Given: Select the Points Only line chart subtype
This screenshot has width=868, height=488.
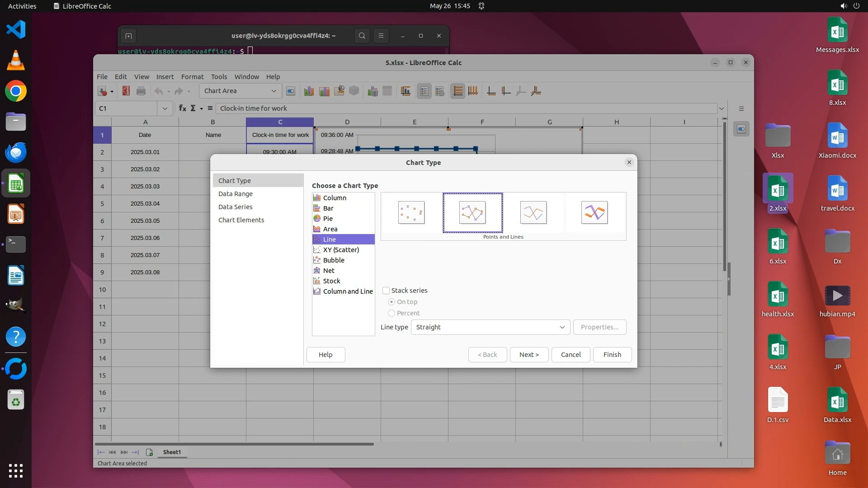Looking at the screenshot, I should tap(411, 212).
